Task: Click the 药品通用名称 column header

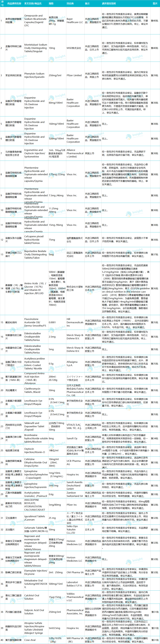Action: [x=14, y=4]
